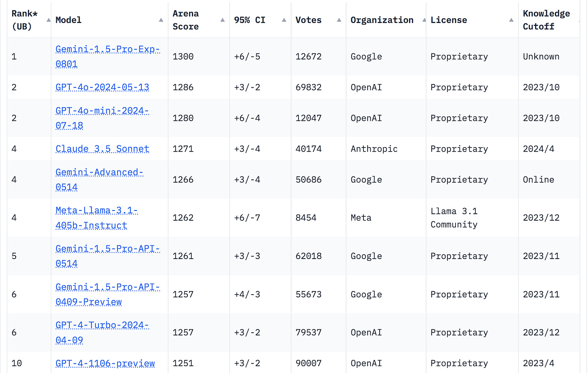588x373 pixels.
Task: Click the Votes column header
Action: (x=309, y=19)
